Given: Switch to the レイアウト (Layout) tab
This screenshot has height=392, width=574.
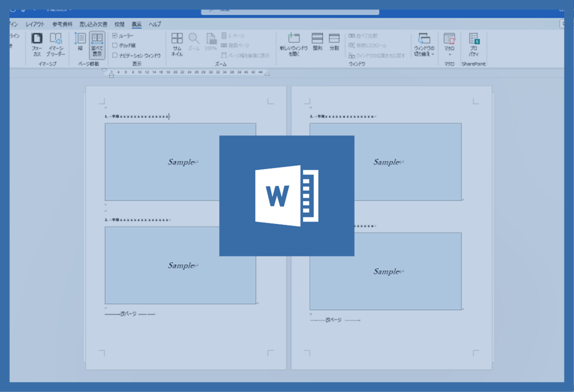Looking at the screenshot, I should pyautogui.click(x=35, y=24).
